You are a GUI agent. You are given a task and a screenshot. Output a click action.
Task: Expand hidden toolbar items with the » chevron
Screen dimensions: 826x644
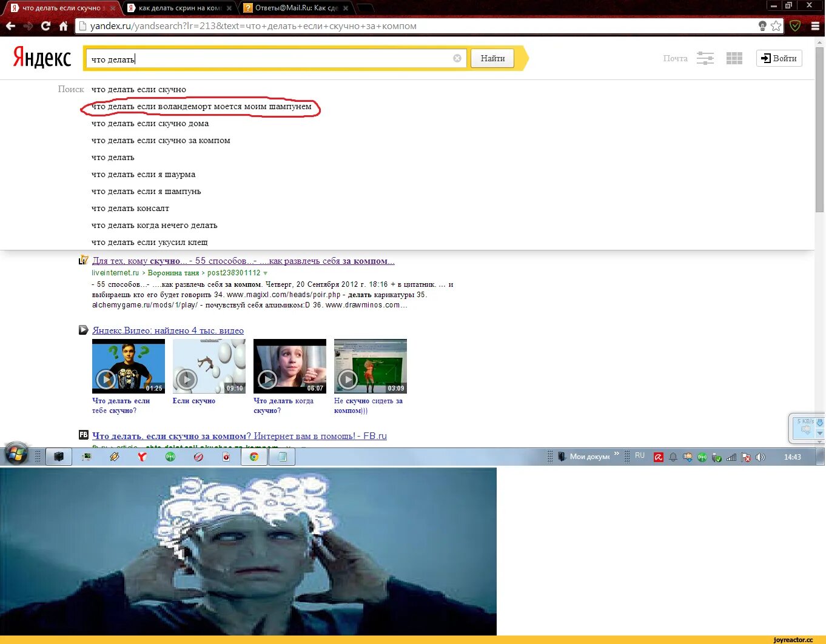[x=617, y=454]
